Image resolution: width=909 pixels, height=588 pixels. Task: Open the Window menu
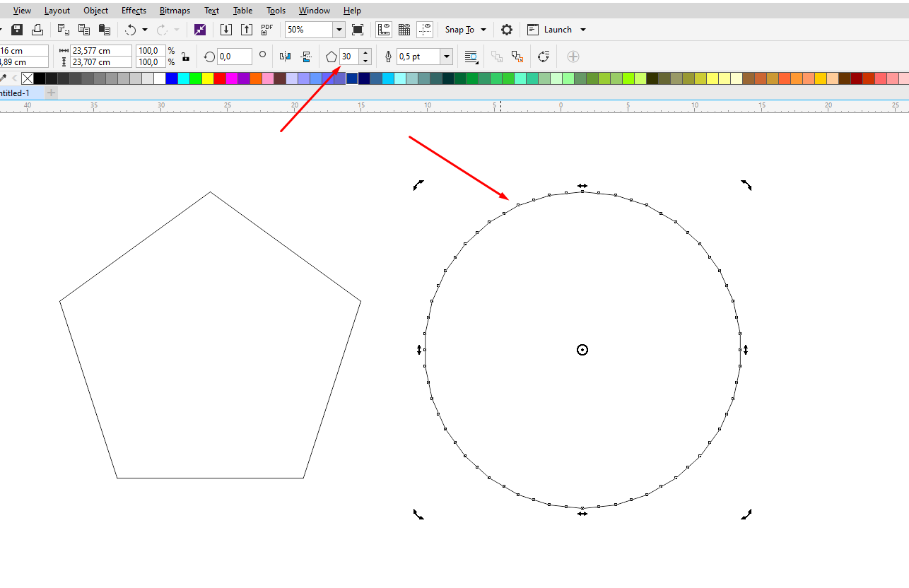(315, 11)
